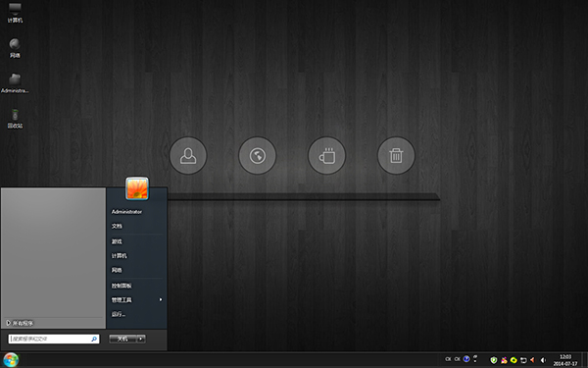Click the 关机 shutdown button

[122, 340]
